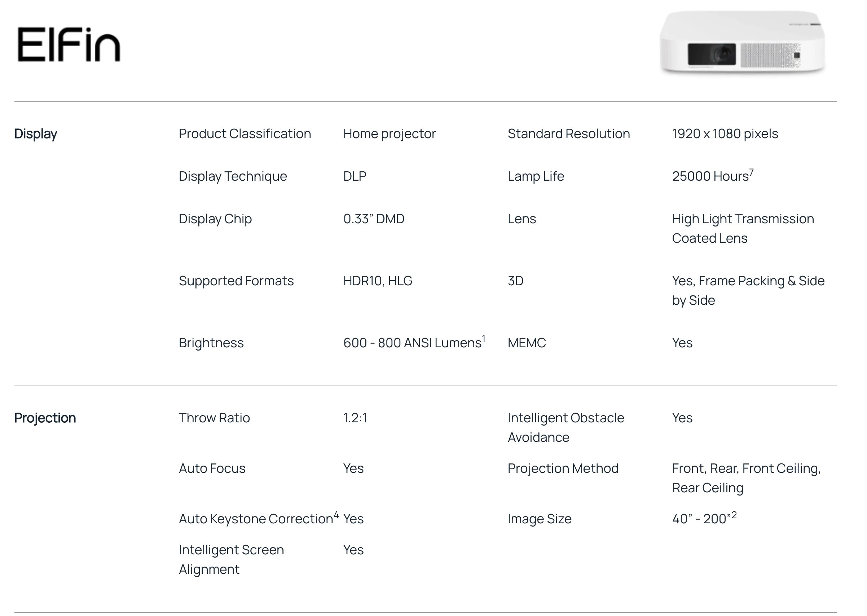Click the High Light Transmission Coated Lens text
The width and height of the screenshot is (867, 616).
743,228
